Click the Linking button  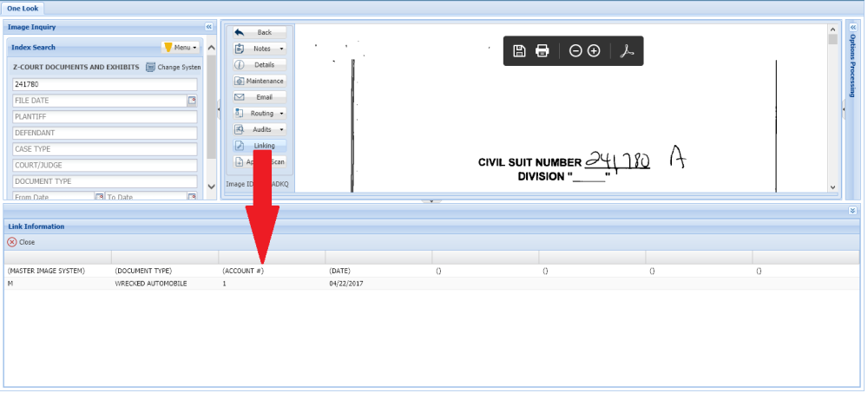pos(259,146)
